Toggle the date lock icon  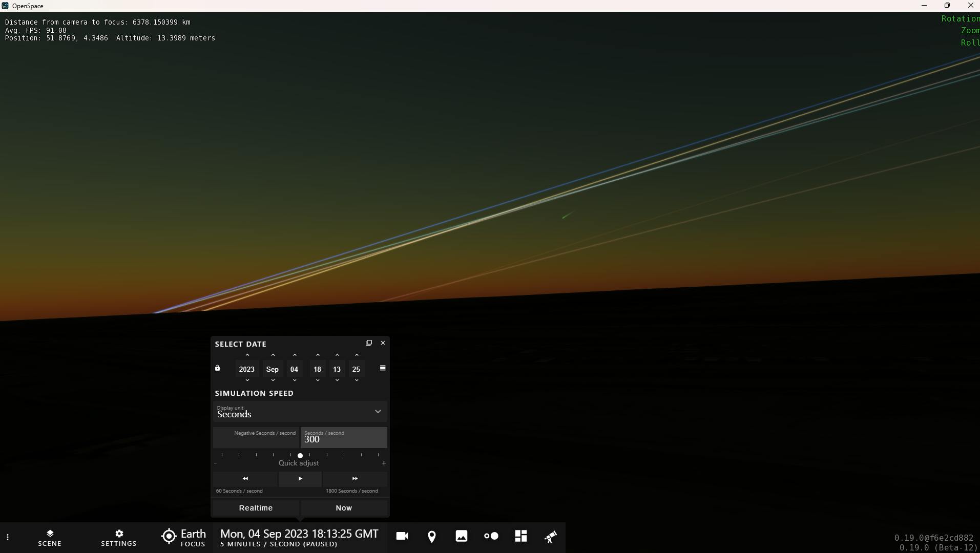(x=217, y=368)
